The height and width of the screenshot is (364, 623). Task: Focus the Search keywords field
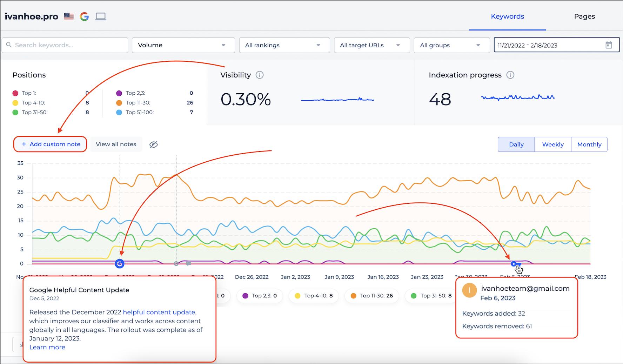point(65,45)
